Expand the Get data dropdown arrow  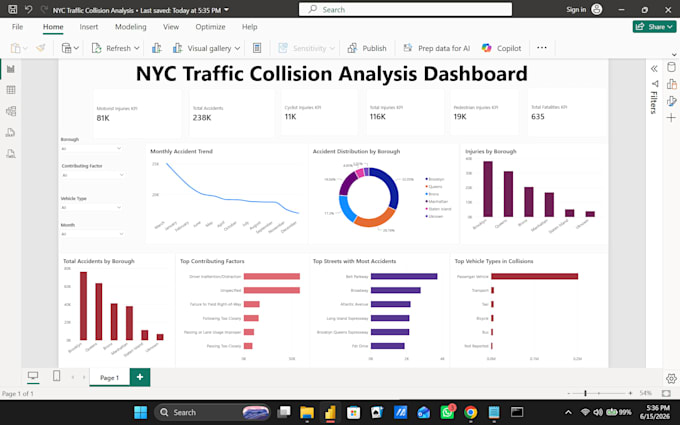pos(76,48)
